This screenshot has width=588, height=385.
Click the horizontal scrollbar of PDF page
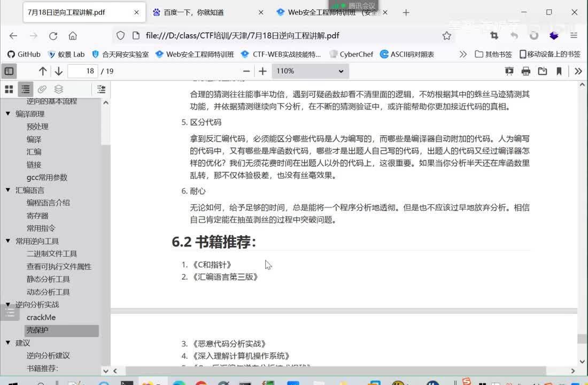335,371
